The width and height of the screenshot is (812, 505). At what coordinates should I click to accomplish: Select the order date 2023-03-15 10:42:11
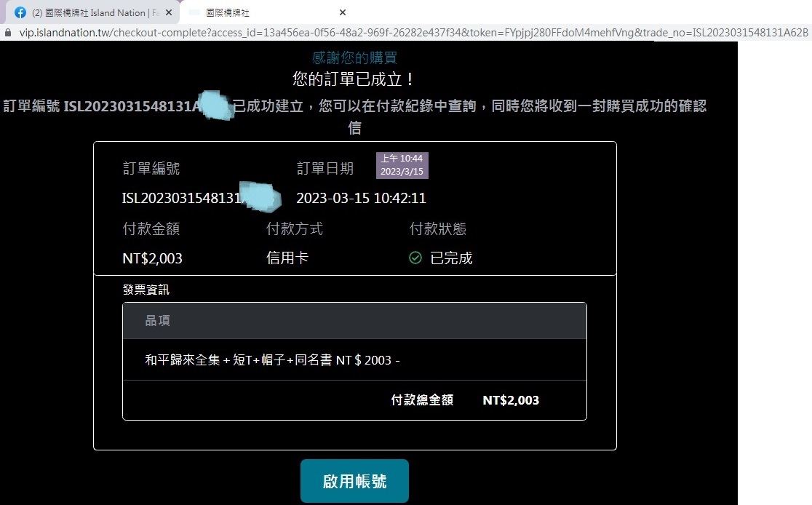(x=361, y=199)
